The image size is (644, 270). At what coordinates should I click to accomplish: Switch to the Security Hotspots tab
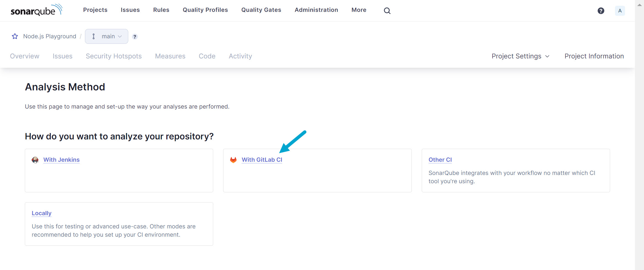(x=114, y=56)
